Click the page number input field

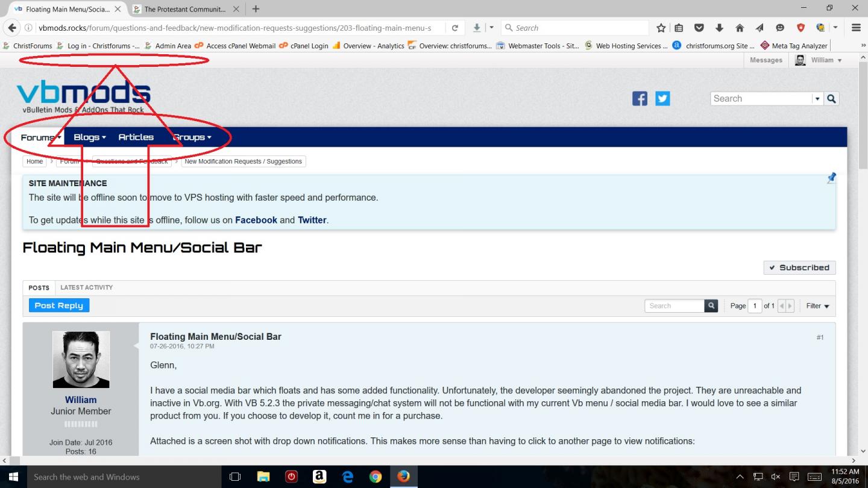coord(755,306)
